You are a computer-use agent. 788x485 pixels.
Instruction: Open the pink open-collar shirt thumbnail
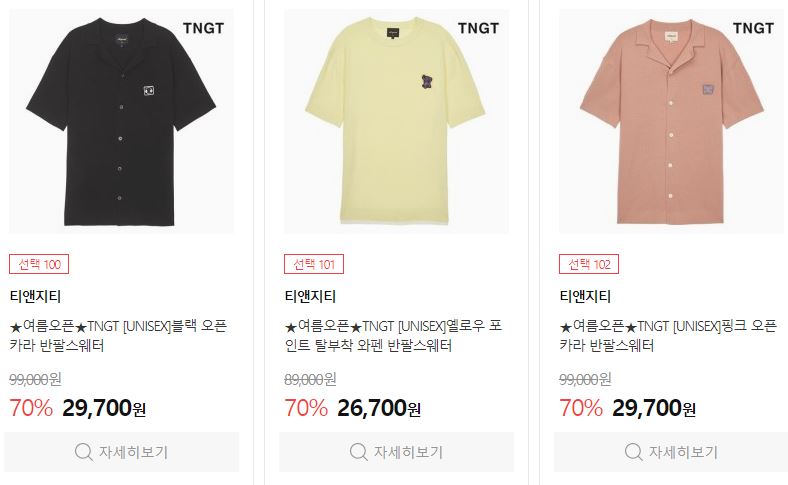pos(671,121)
